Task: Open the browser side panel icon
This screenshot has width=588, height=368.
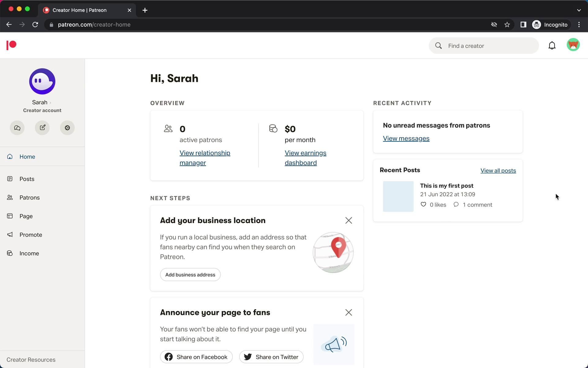Action: click(x=523, y=25)
